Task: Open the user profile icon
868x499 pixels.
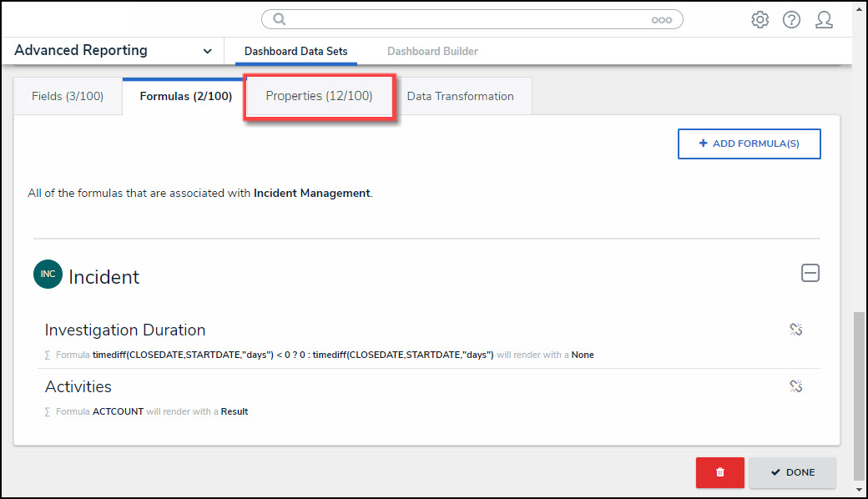Action: (824, 20)
